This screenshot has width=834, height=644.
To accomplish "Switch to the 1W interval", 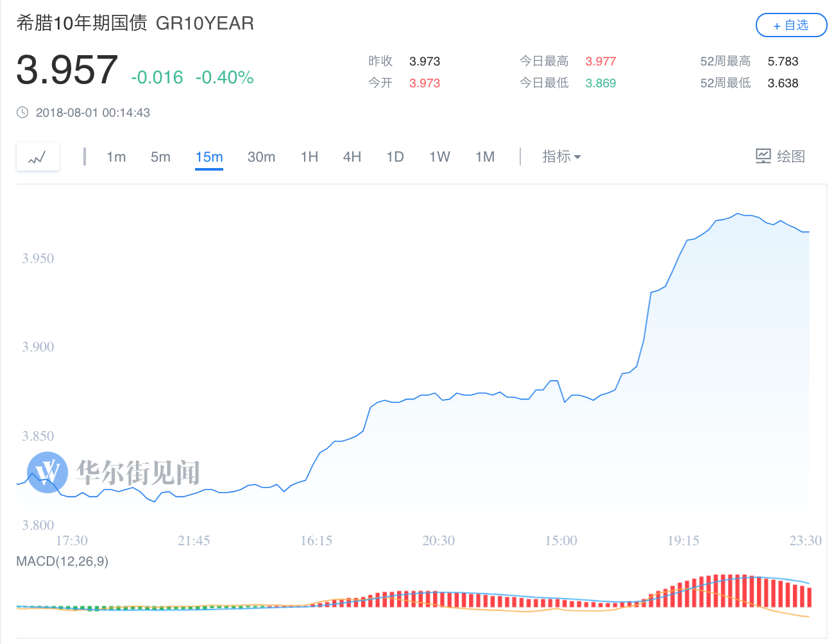I will click(x=439, y=157).
